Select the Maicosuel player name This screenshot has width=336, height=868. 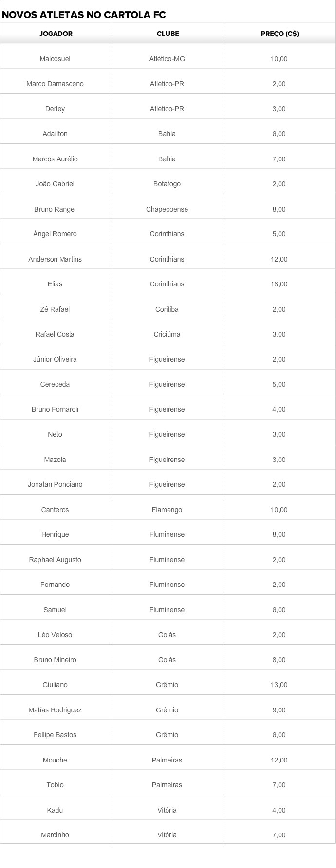coord(55,59)
